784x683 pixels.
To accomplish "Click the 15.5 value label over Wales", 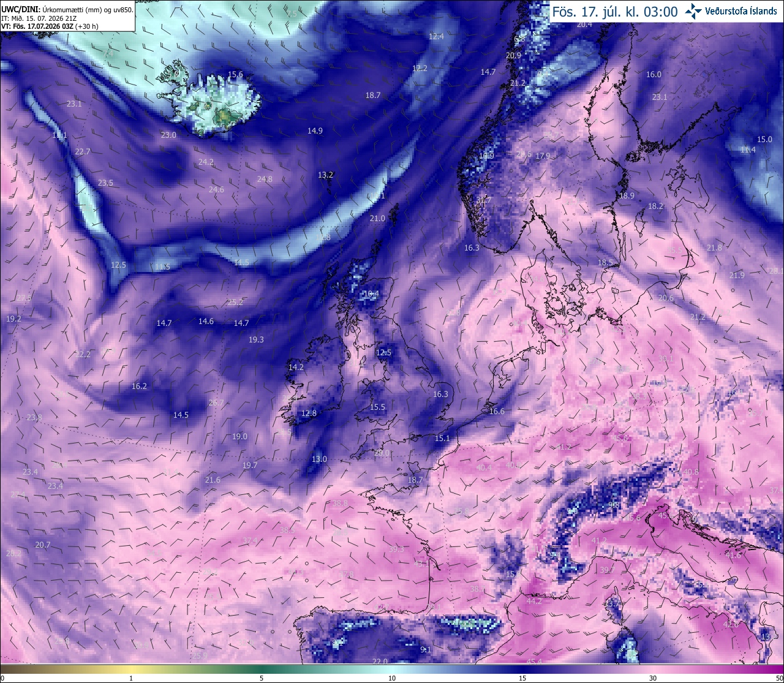I will pos(378,408).
